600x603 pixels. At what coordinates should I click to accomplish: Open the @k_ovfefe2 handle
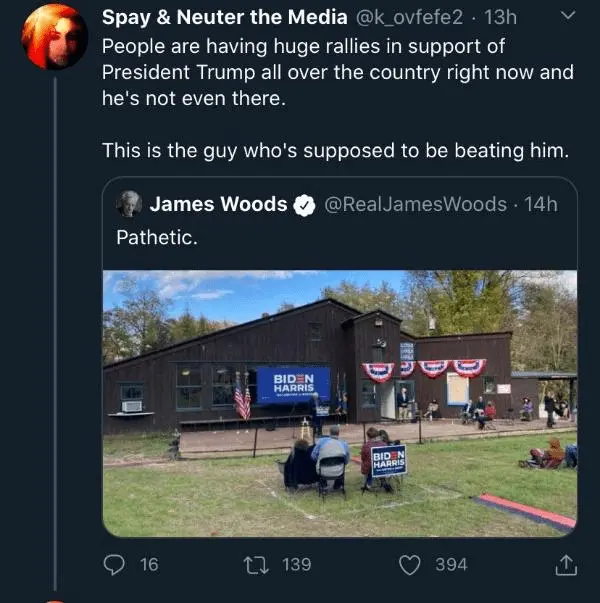click(409, 18)
